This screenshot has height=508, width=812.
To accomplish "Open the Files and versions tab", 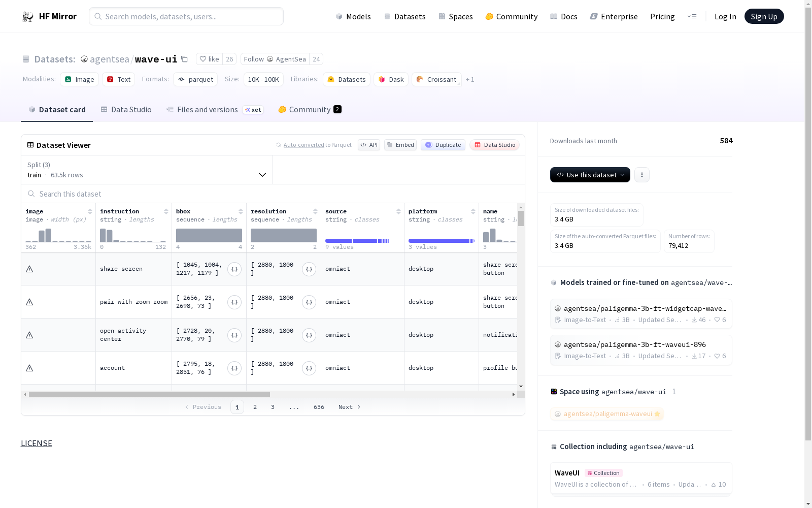I will coord(215,110).
